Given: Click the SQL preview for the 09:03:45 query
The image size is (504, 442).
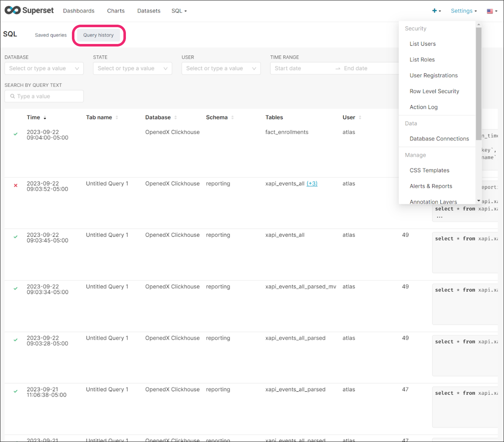Looking at the screenshot, I should coord(465,252).
